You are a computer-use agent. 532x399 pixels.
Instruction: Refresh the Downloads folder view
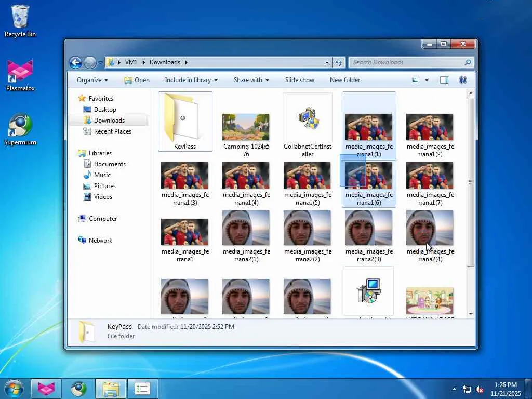pos(339,62)
